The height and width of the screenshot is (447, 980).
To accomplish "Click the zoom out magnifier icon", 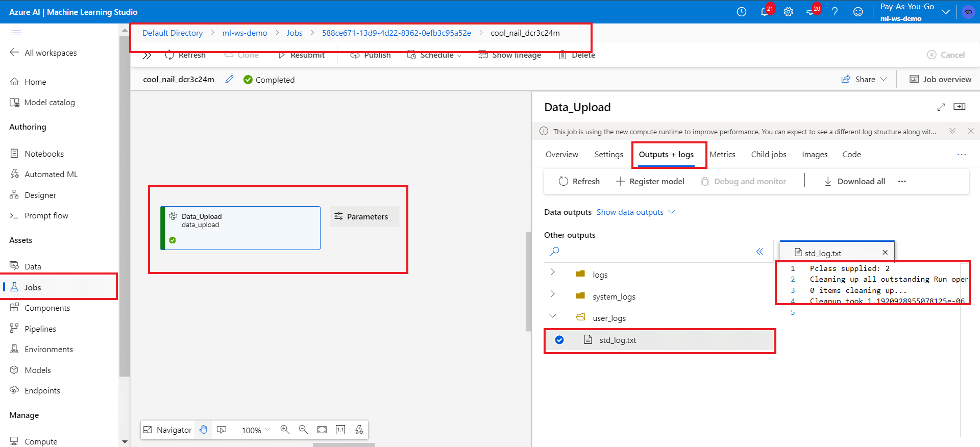I will (x=303, y=430).
